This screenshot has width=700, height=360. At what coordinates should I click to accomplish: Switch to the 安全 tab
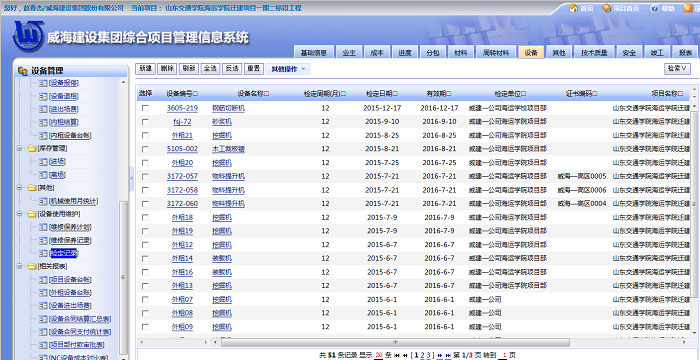629,52
